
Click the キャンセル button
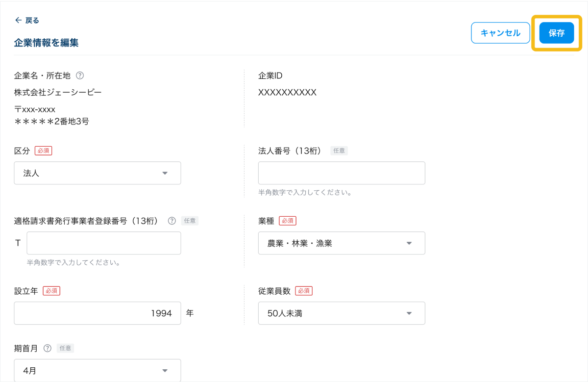(x=500, y=33)
